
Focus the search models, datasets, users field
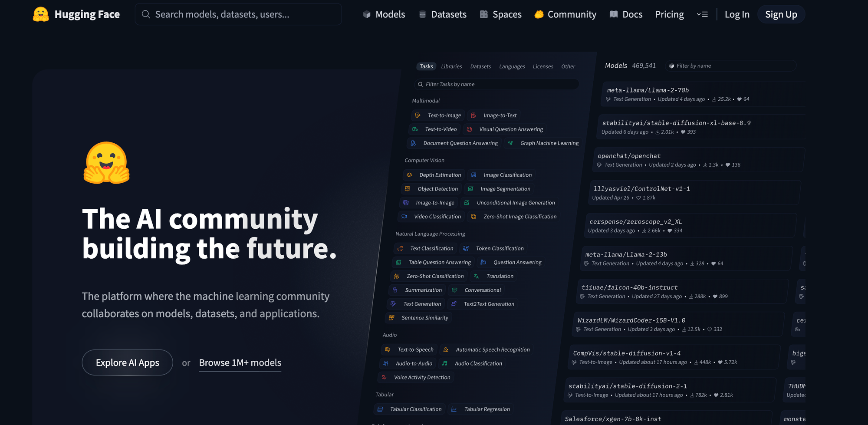coord(238,14)
